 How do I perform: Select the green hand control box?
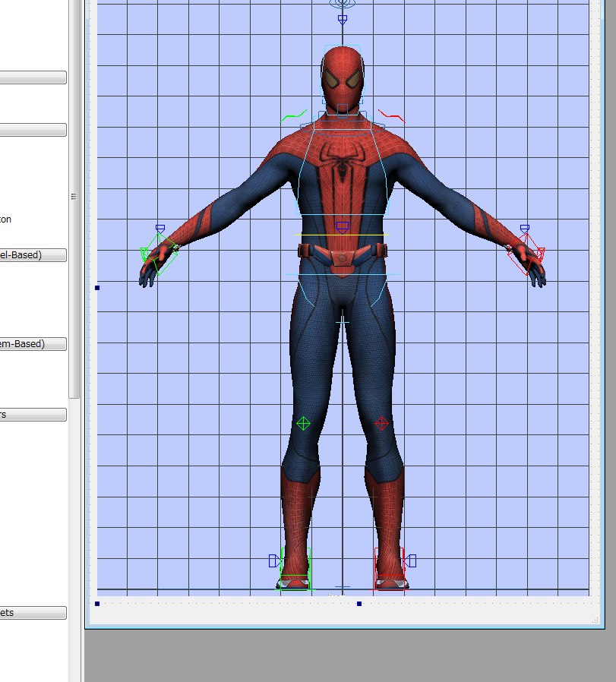[160, 254]
